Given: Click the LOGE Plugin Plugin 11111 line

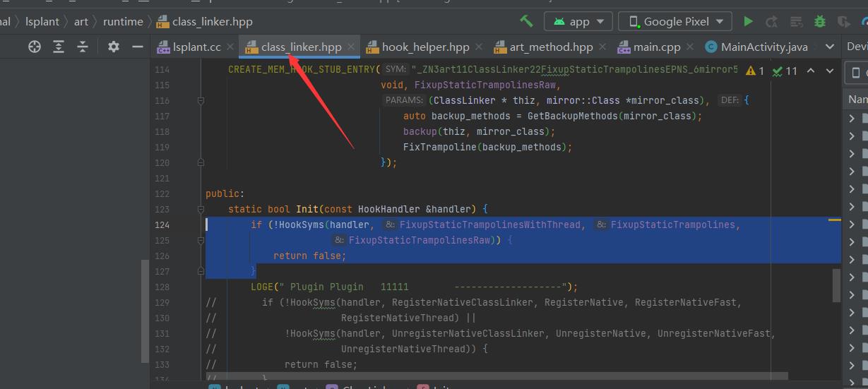Looking at the screenshot, I should [x=415, y=287].
